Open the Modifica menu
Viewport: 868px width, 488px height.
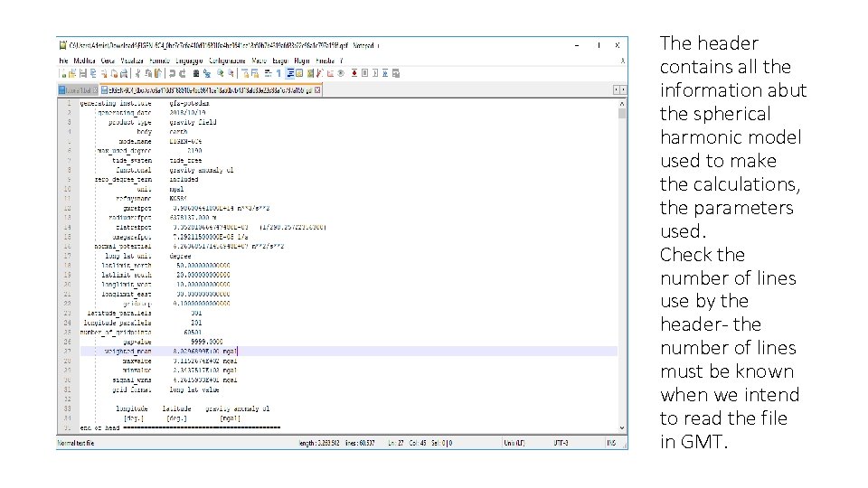coord(84,61)
